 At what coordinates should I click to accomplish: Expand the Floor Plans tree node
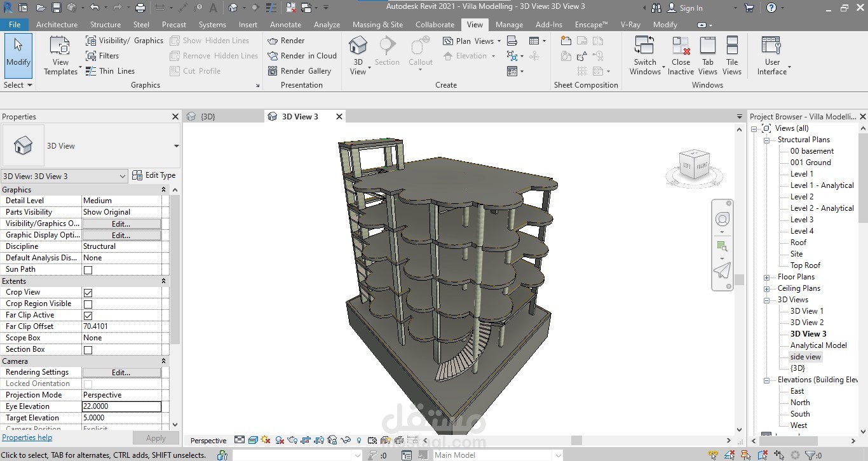(x=767, y=277)
